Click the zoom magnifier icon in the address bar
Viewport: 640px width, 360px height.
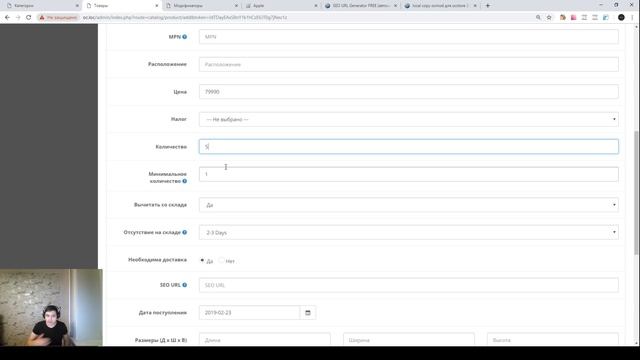[538, 18]
